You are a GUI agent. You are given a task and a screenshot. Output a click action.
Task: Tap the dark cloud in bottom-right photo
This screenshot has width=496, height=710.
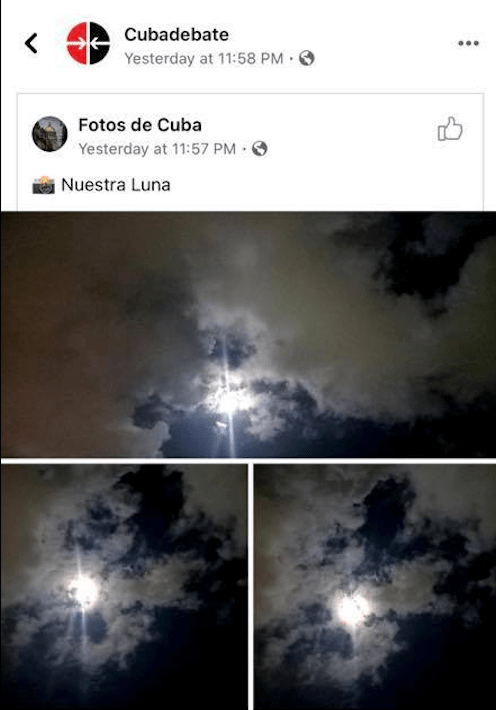(385, 512)
